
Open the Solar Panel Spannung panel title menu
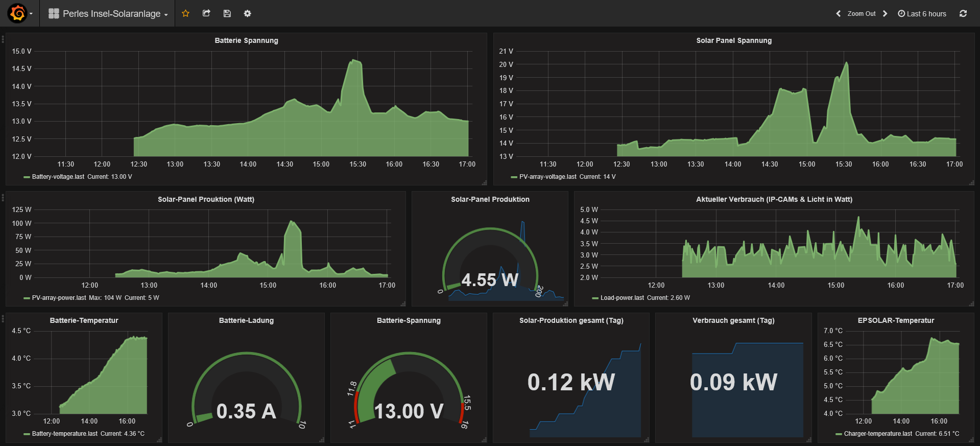tap(733, 40)
